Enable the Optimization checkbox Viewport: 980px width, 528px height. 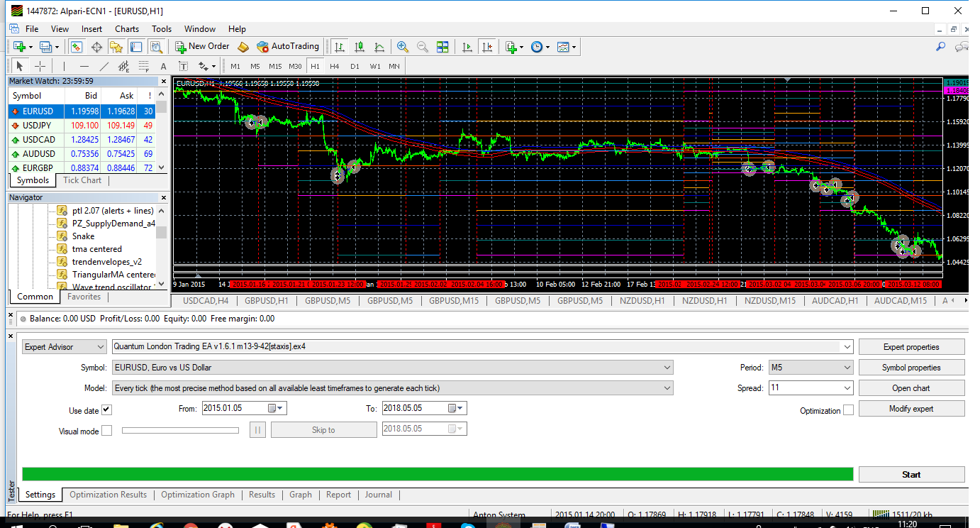[x=848, y=410]
